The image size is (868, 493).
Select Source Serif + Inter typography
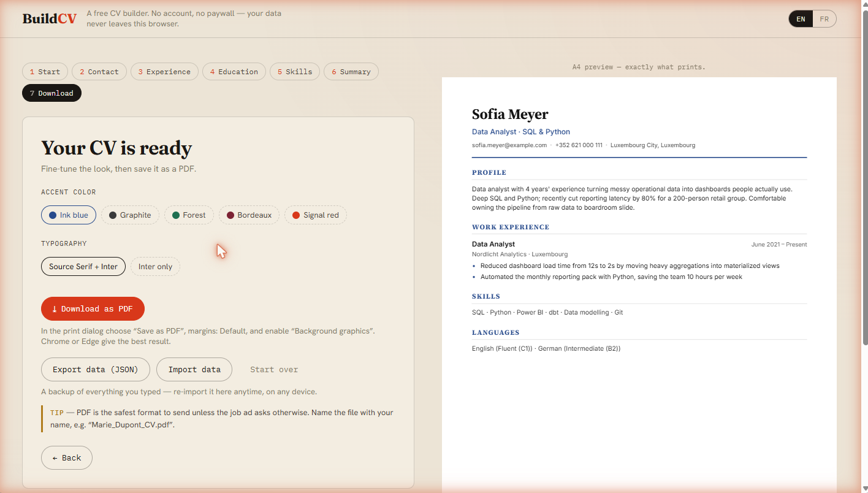[83, 267]
